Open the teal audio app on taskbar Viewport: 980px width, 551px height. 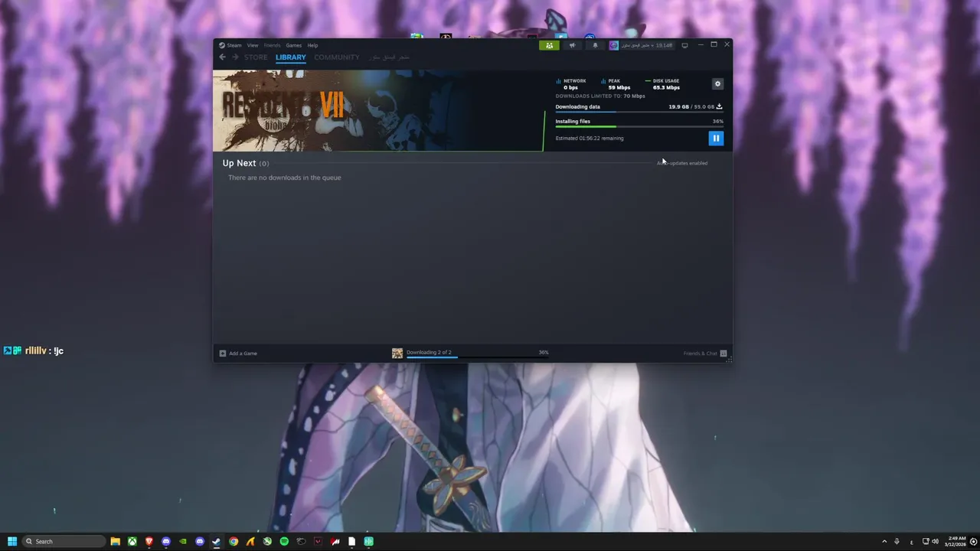pyautogui.click(x=368, y=541)
